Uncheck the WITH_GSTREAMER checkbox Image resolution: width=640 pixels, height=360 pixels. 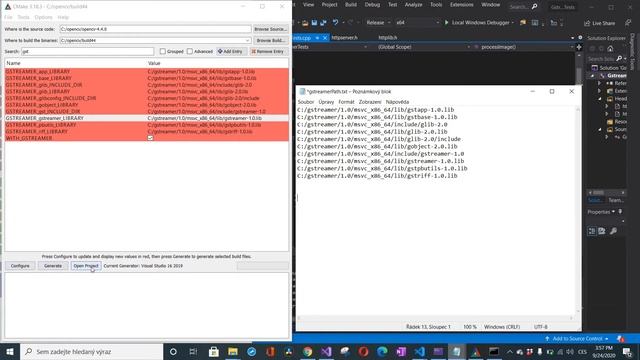[x=150, y=138]
